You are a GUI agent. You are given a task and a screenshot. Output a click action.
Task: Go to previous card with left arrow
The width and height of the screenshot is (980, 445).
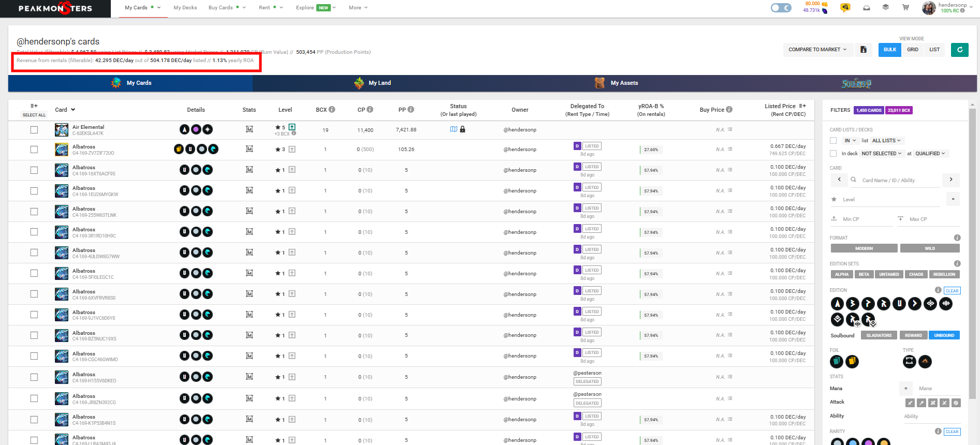pyautogui.click(x=839, y=180)
